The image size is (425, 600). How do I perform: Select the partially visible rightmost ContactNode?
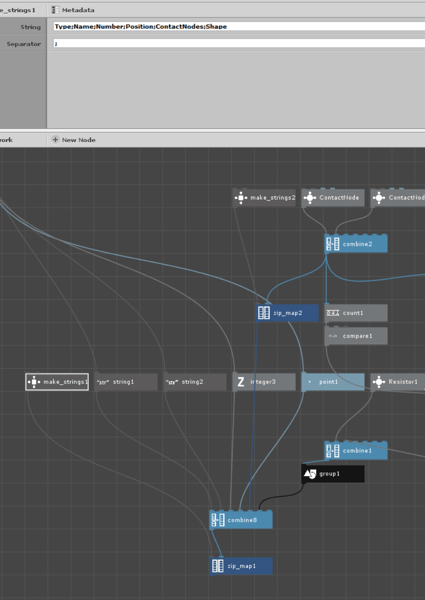click(x=398, y=198)
